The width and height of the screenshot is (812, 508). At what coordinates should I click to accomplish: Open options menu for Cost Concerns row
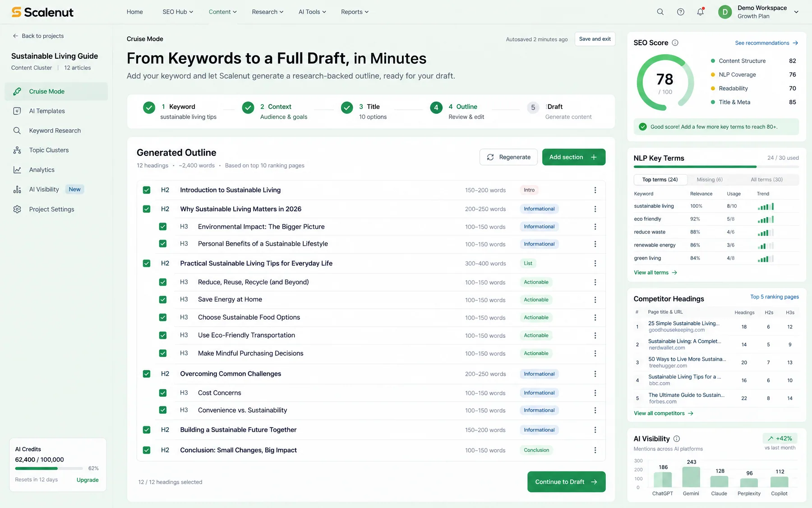tap(595, 393)
